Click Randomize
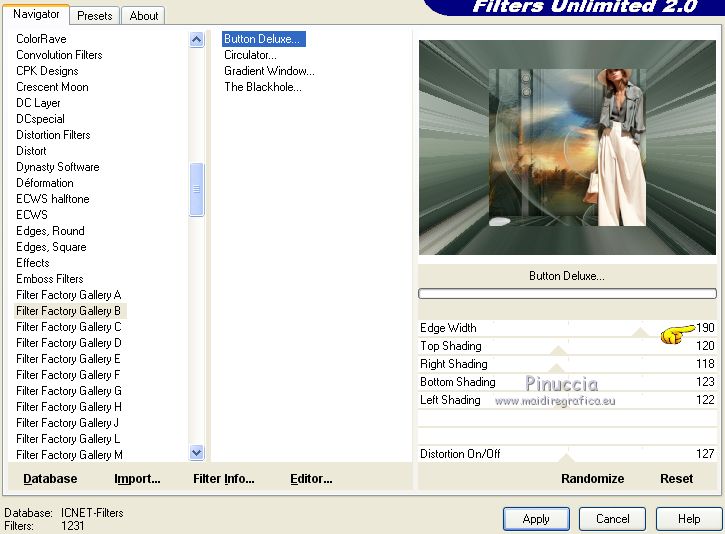 [x=593, y=479]
